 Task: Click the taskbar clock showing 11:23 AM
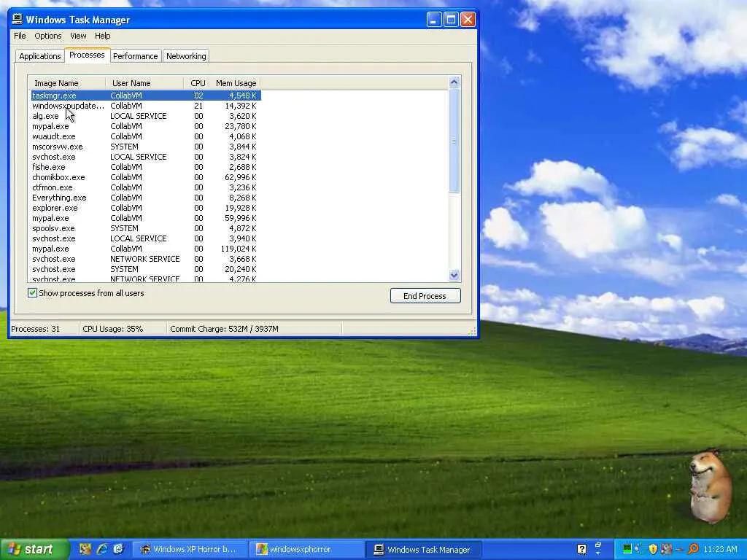[720, 550]
